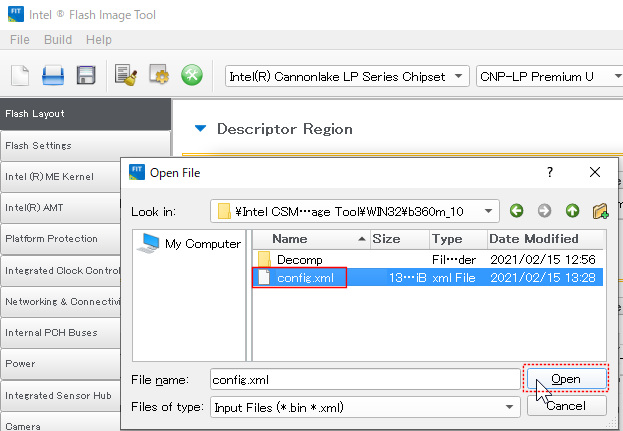Collapse the Descriptor Region section
623x431 pixels.
(x=200, y=129)
